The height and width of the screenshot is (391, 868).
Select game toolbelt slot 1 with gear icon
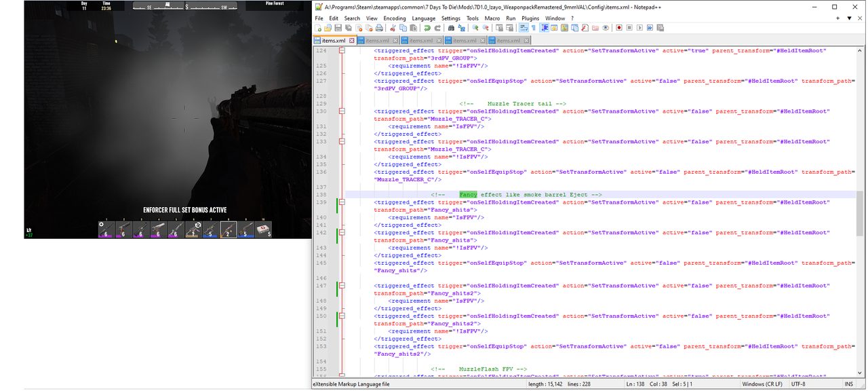coord(106,229)
